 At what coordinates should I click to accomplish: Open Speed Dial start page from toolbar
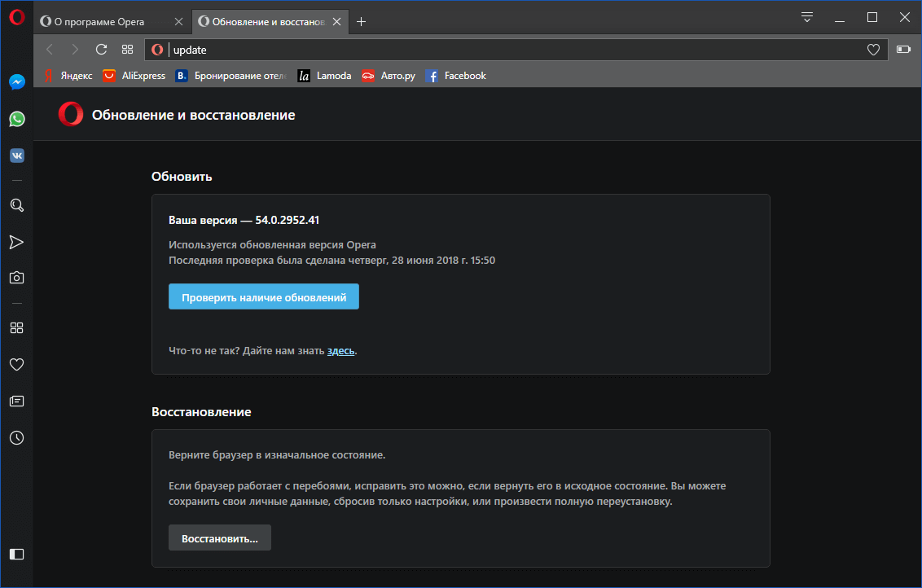(x=128, y=50)
